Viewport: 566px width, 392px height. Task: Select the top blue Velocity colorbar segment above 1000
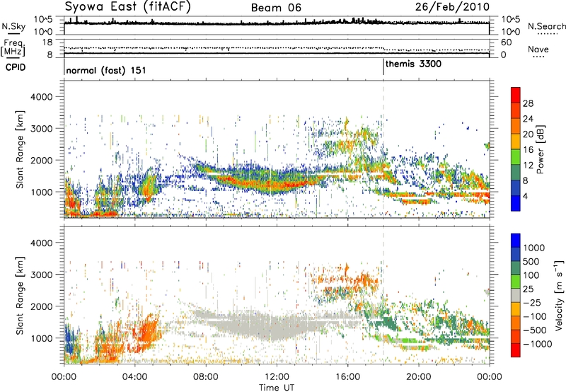516,241
